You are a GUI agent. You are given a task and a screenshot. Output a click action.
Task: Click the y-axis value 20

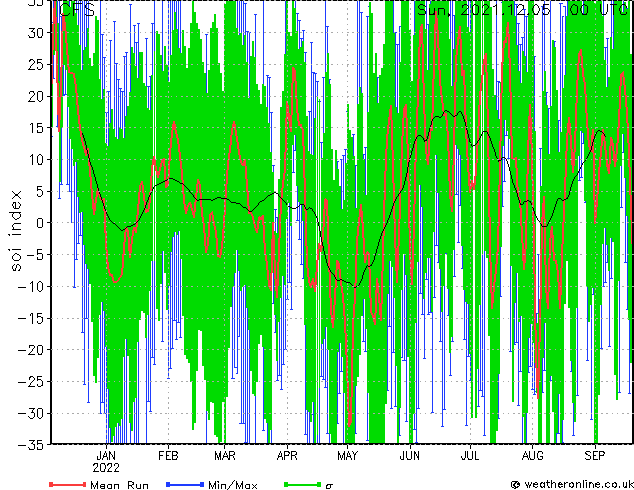pyautogui.click(x=35, y=96)
